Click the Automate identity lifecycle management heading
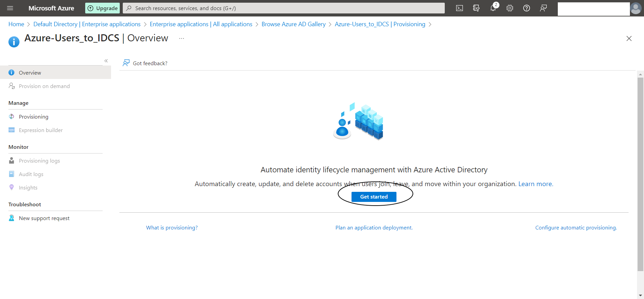 click(374, 170)
